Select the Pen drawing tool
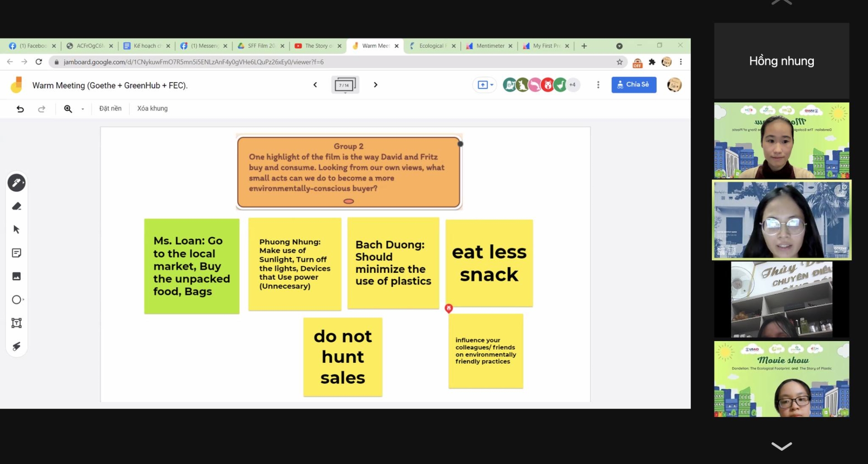Image resolution: width=868 pixels, height=464 pixels. click(x=16, y=183)
